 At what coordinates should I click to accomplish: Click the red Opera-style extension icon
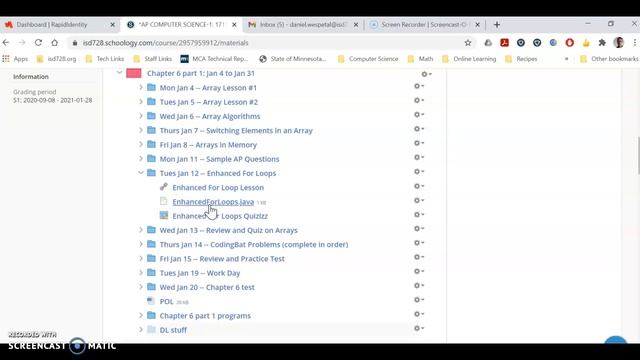coord(569,42)
